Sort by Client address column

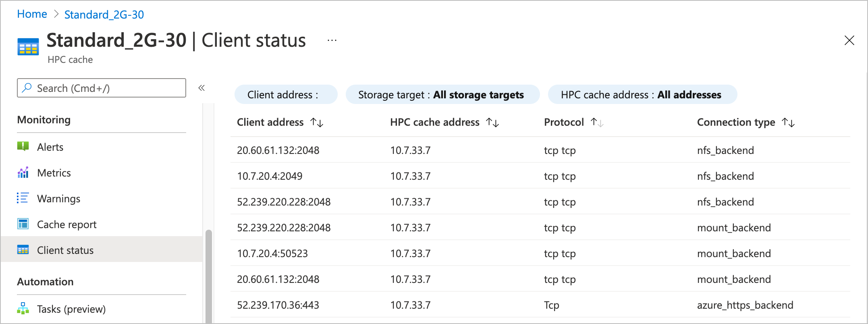pyautogui.click(x=317, y=123)
